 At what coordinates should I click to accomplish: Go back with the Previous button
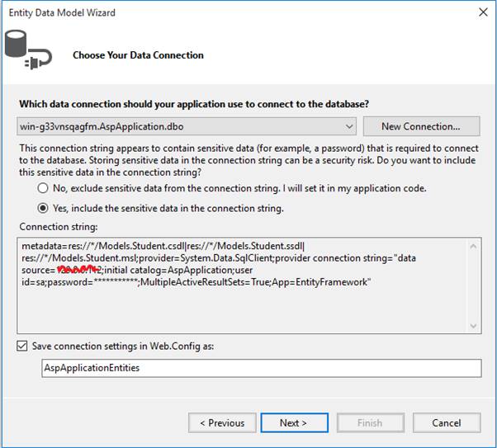222,422
